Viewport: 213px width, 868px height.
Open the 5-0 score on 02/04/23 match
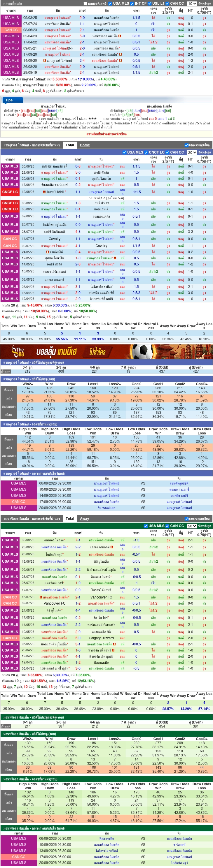(x=82, y=36)
